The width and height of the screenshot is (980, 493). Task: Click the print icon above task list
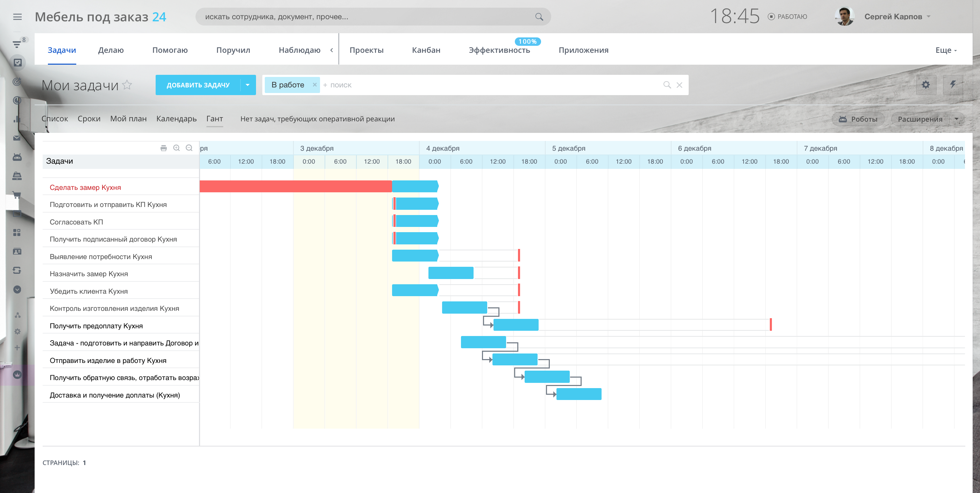pyautogui.click(x=164, y=148)
